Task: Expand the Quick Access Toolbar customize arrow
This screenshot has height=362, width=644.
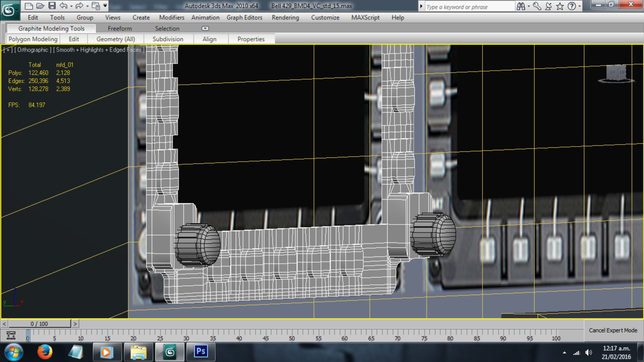Action: 105,6
